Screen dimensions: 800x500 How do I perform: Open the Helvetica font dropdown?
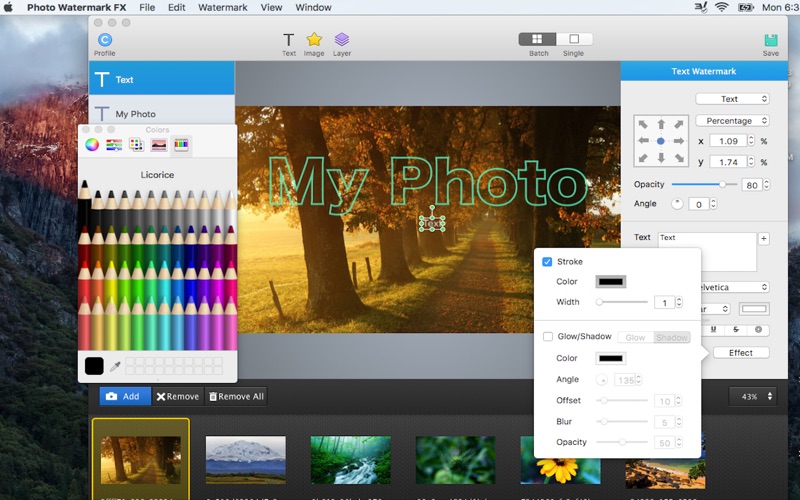[x=735, y=287]
